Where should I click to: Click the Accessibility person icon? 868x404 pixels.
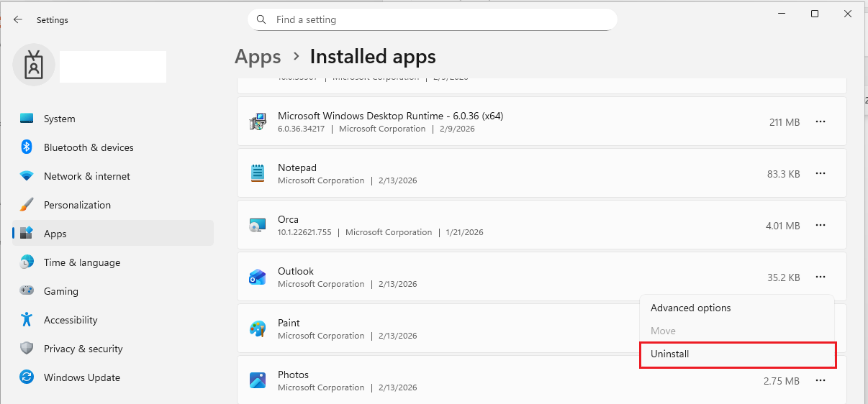[27, 320]
